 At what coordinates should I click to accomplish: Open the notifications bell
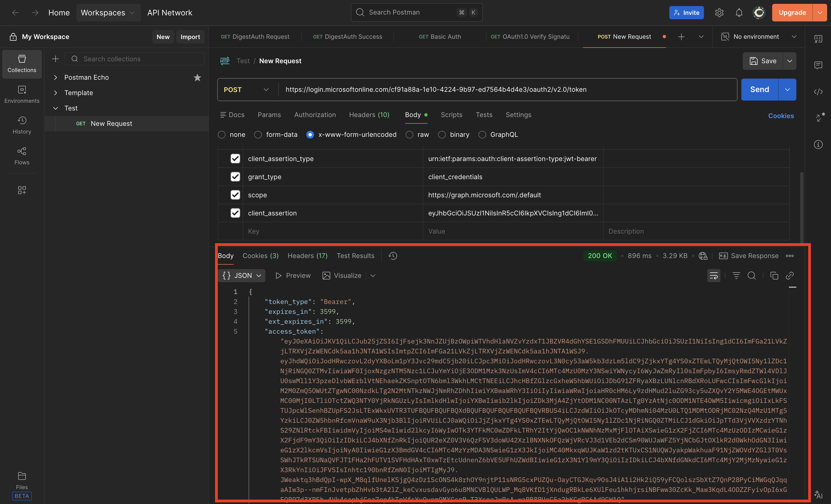[x=739, y=12]
